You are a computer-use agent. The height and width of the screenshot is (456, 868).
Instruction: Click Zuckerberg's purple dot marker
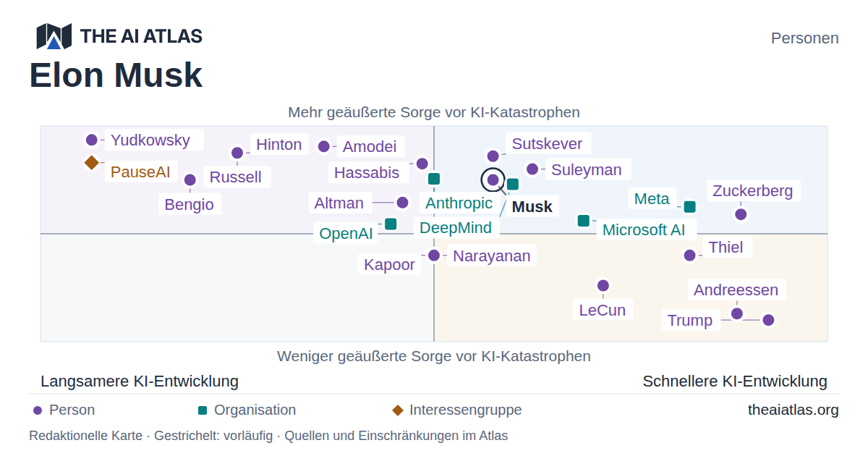pyautogui.click(x=741, y=214)
